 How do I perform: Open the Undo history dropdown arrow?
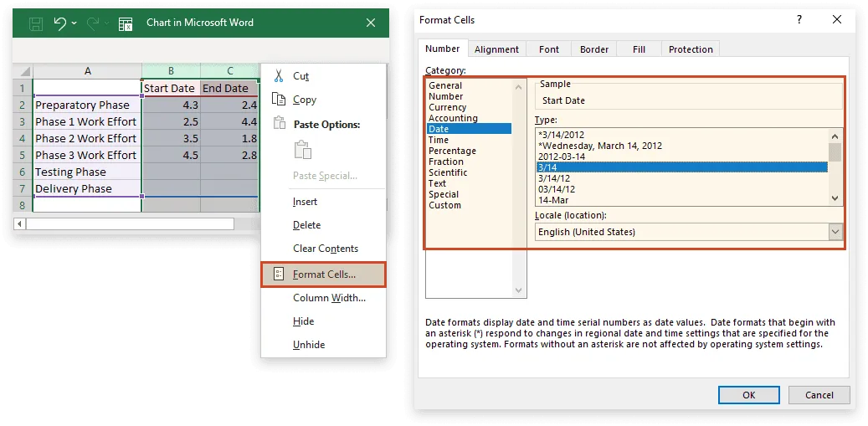[x=74, y=23]
